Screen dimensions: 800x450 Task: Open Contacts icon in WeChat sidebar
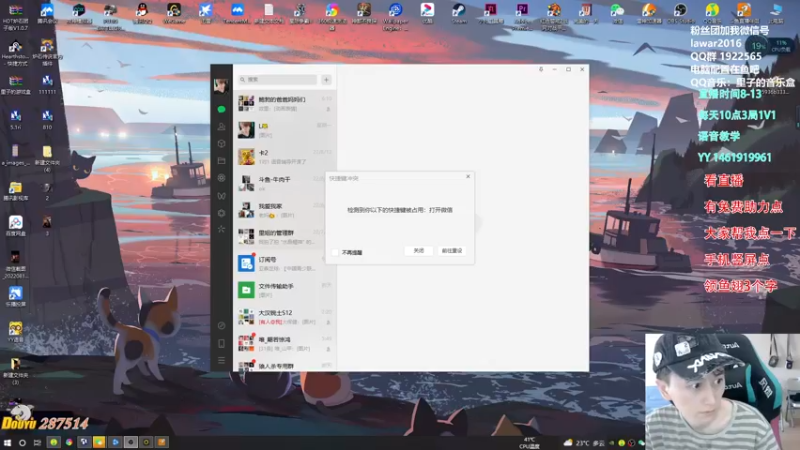(221, 127)
